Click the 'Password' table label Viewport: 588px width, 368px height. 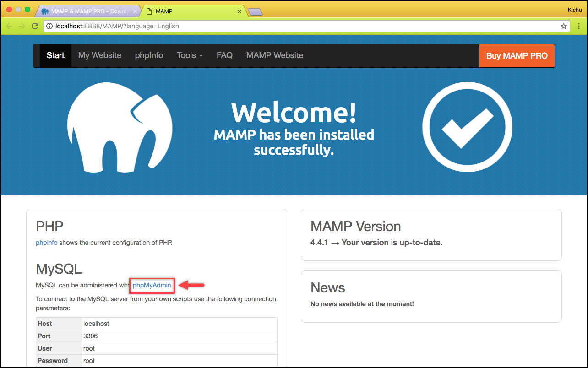[x=53, y=361]
